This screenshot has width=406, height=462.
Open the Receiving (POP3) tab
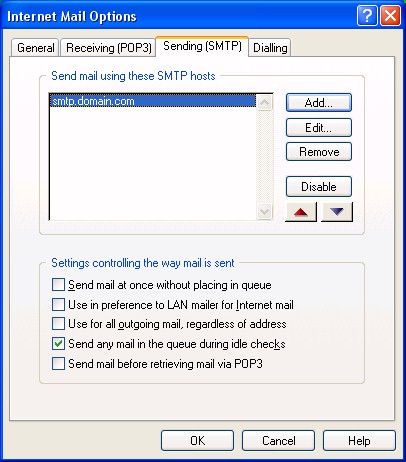(109, 48)
